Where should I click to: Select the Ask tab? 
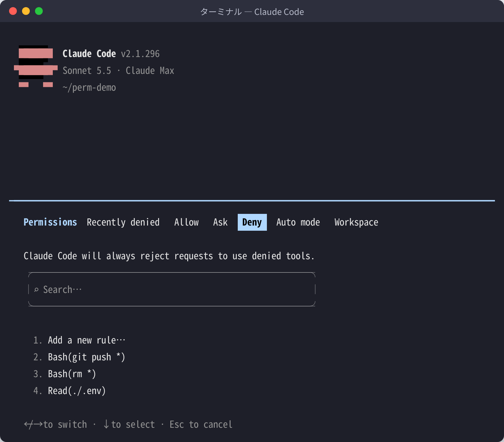click(x=220, y=222)
